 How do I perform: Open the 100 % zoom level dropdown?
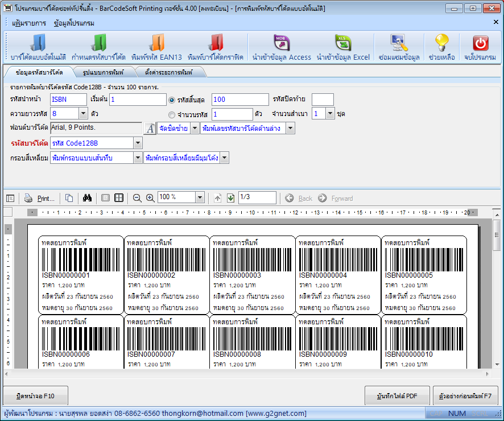click(199, 198)
